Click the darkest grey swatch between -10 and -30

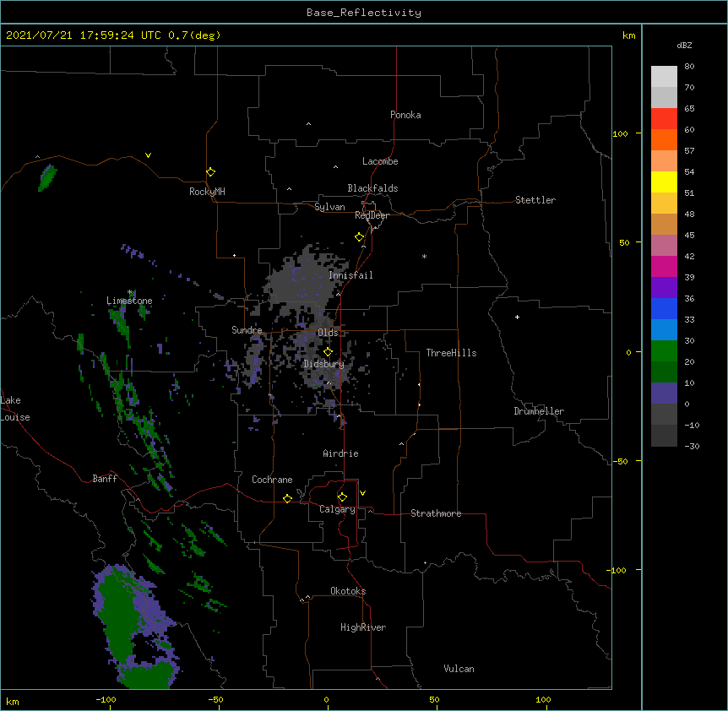point(664,436)
